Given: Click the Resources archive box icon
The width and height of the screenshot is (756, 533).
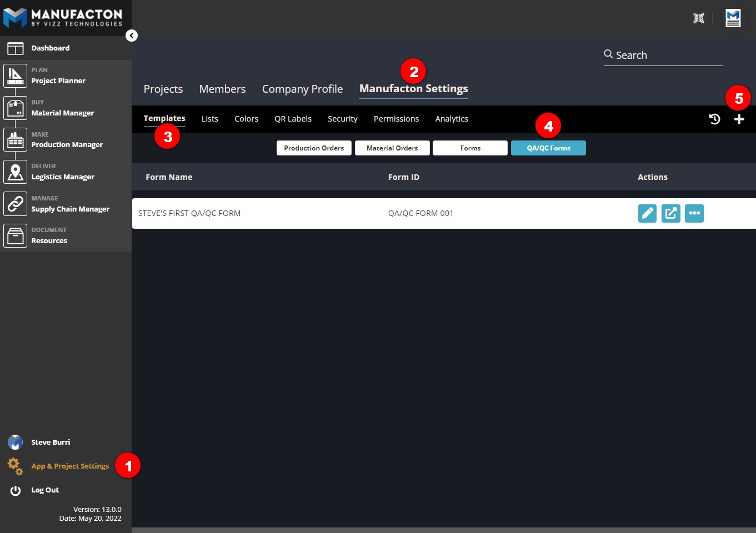Looking at the screenshot, I should [x=15, y=235].
